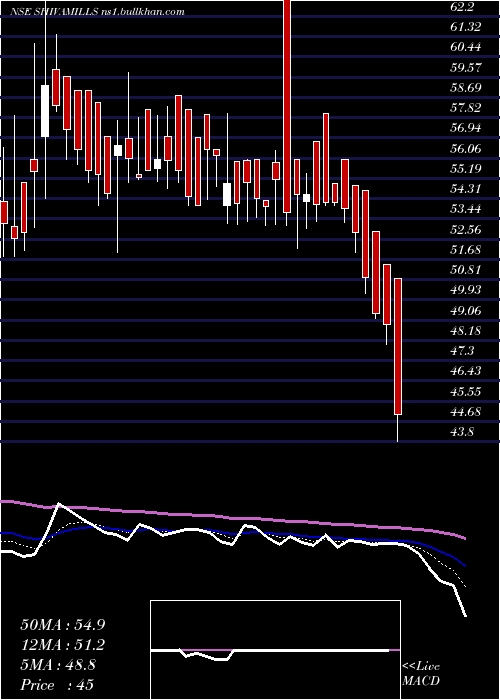Click the 45.55 price axis label
This screenshot has height=700, width=500.
pos(465,392)
